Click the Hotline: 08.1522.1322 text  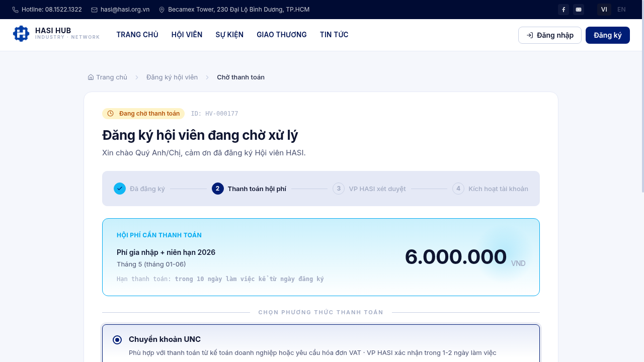click(x=52, y=10)
